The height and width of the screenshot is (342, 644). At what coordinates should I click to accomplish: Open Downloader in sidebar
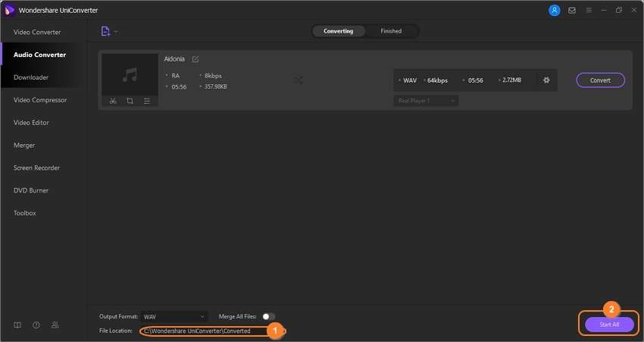[31, 77]
